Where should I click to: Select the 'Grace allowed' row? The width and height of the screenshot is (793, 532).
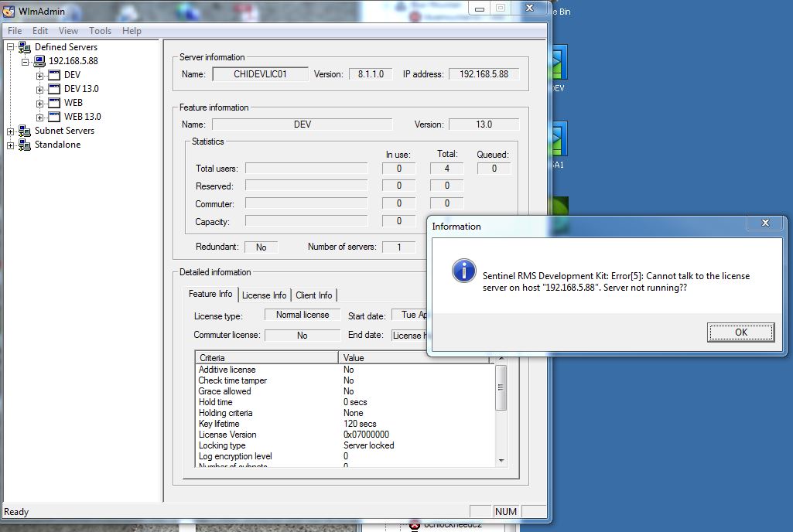345,391
